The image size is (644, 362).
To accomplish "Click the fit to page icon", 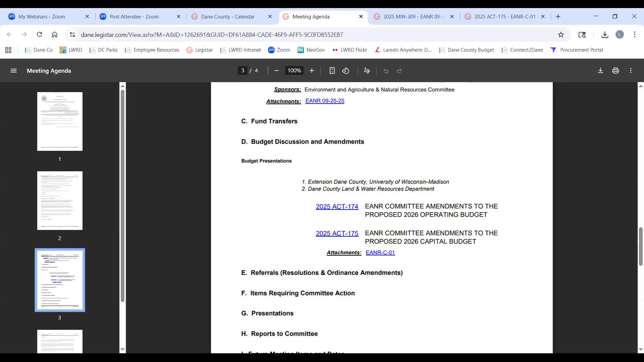I will (x=332, y=71).
